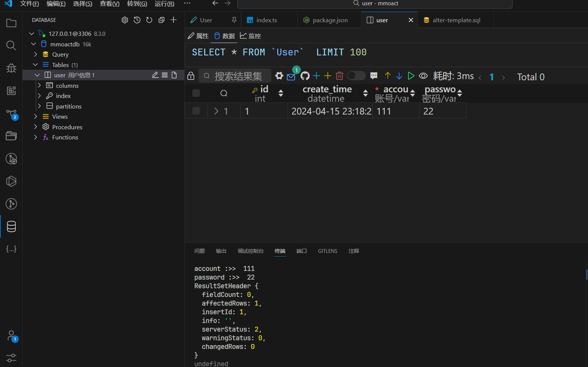Open the 输出 panel tab
The image size is (588, 367).
click(221, 251)
